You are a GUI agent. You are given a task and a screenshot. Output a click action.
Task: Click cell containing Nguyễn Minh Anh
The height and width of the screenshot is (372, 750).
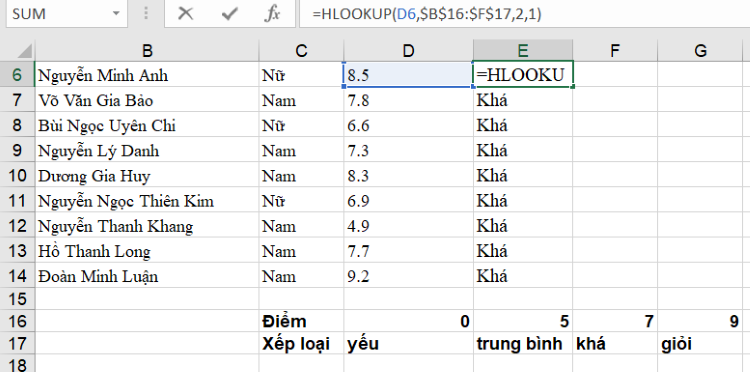[147, 75]
